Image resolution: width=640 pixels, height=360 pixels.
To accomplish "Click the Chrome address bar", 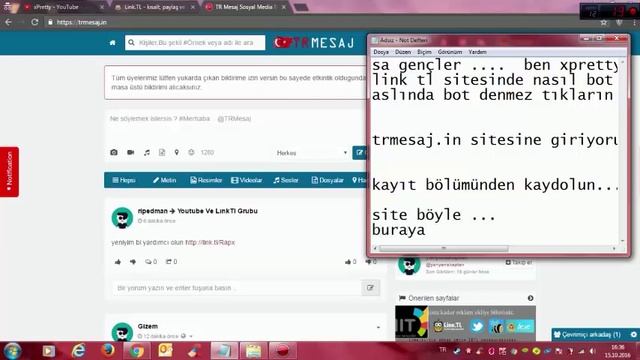I will point(318,22).
